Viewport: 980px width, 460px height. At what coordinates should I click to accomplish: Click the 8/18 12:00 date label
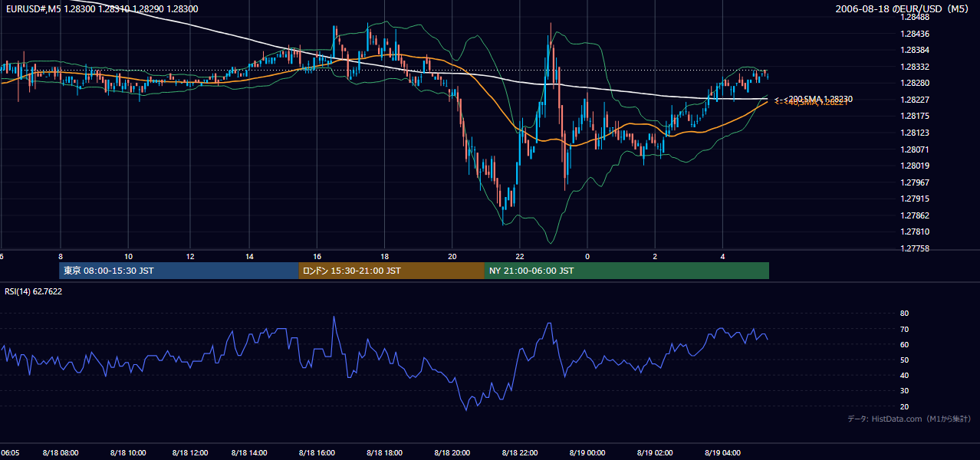pyautogui.click(x=192, y=453)
